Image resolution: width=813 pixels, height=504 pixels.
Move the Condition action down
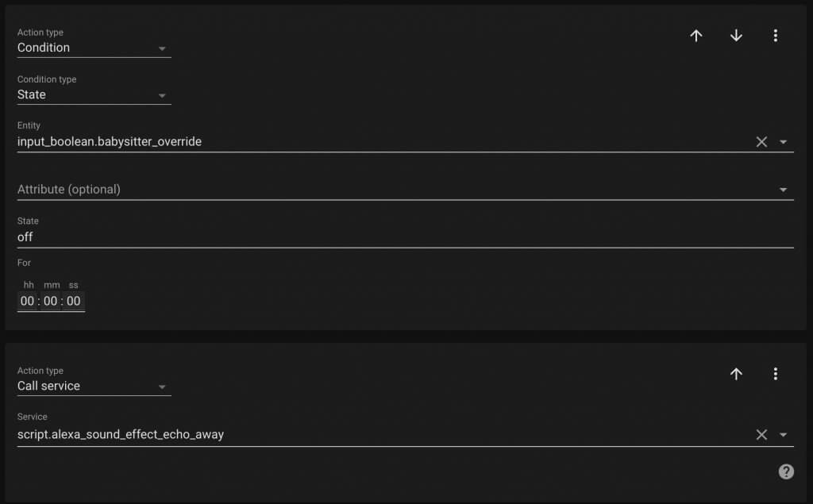pyautogui.click(x=736, y=36)
